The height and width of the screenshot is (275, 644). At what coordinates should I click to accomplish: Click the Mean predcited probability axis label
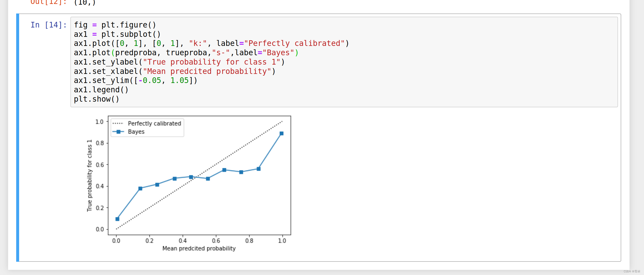click(x=199, y=248)
